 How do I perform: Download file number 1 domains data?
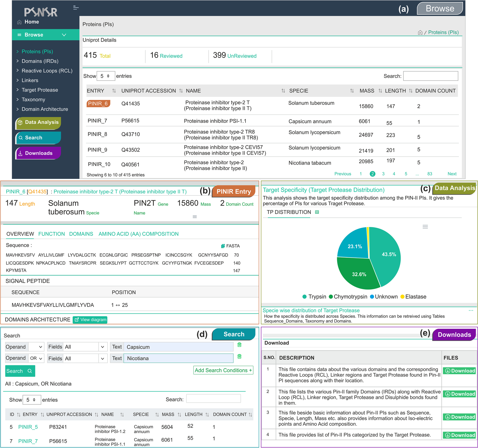[x=459, y=371]
